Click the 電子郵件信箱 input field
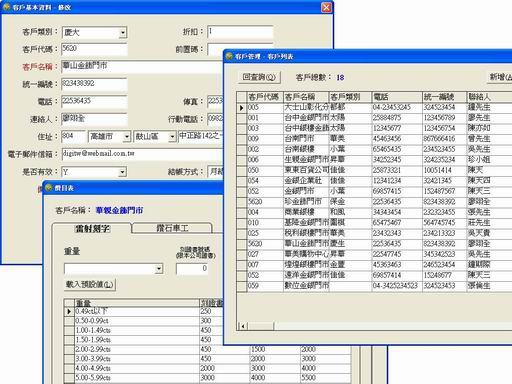 [x=142, y=154]
